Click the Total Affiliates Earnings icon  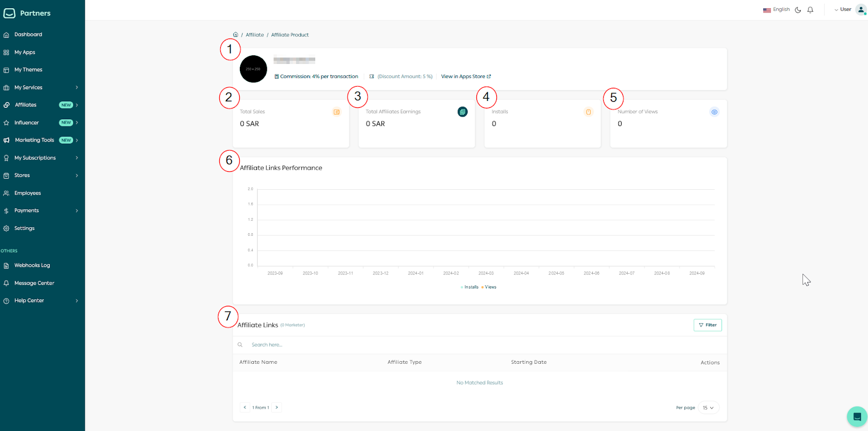pyautogui.click(x=462, y=112)
